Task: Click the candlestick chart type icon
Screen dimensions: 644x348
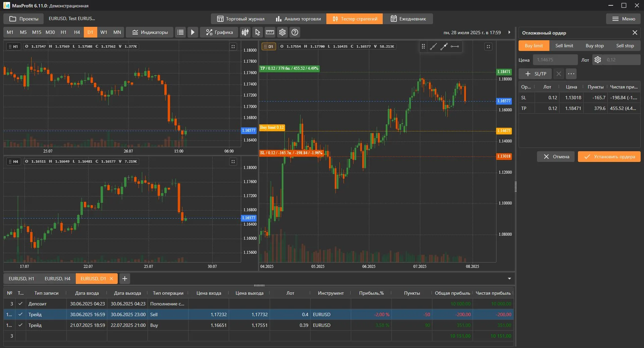Action: point(245,32)
